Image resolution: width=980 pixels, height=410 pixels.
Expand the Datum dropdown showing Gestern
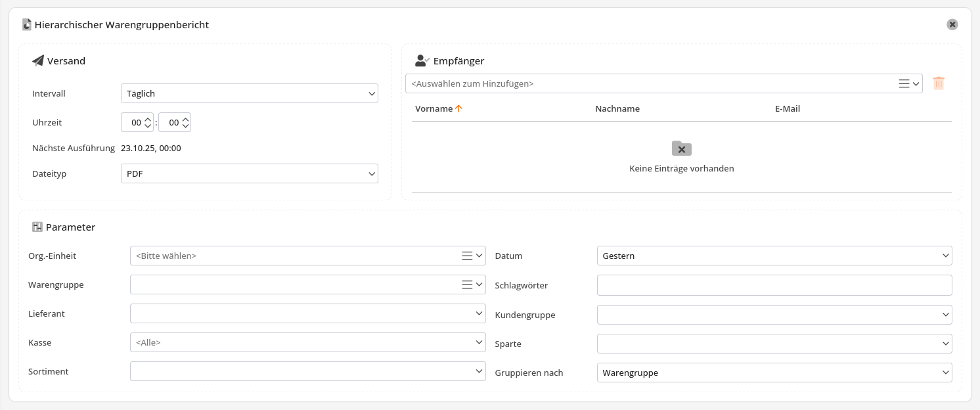point(774,256)
